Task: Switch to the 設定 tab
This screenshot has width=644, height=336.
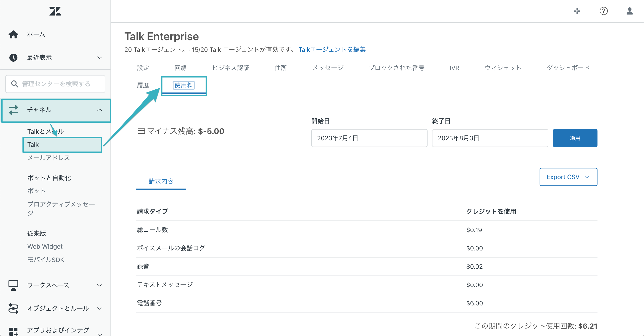Action: tap(143, 68)
